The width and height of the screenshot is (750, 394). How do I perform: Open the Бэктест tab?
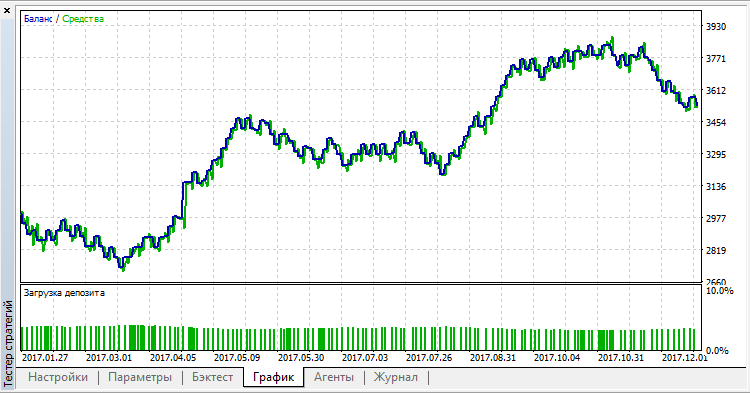click(x=212, y=377)
